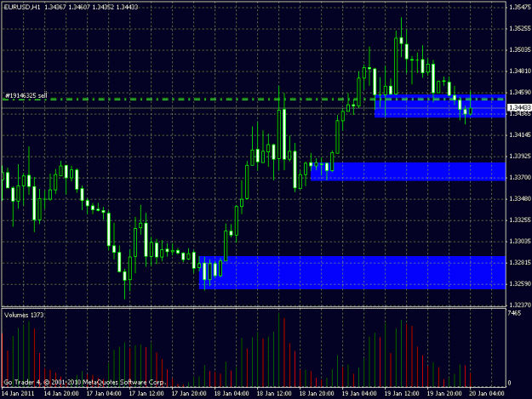
Task: Click the time axis label 17 Jan 12:00
Action: point(146,394)
